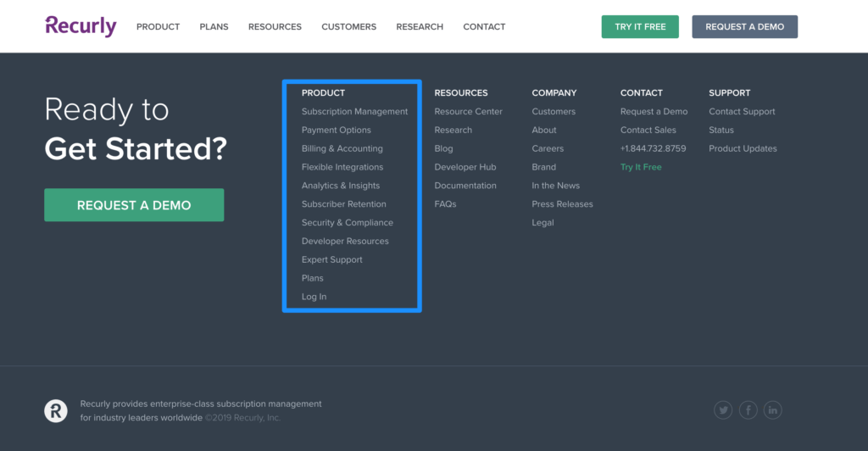Image resolution: width=868 pixels, height=451 pixels.
Task: Click the green Try It Free footer link
Action: (x=641, y=167)
